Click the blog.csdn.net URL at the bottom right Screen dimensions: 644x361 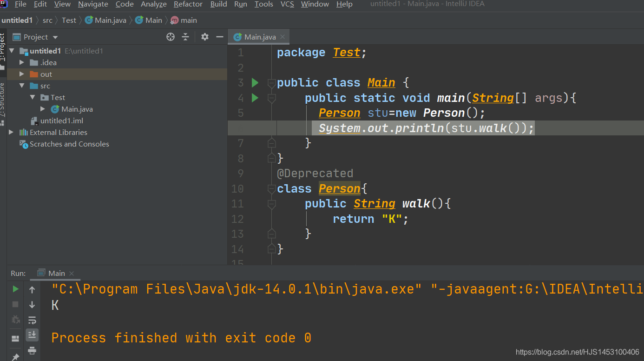coord(578,352)
